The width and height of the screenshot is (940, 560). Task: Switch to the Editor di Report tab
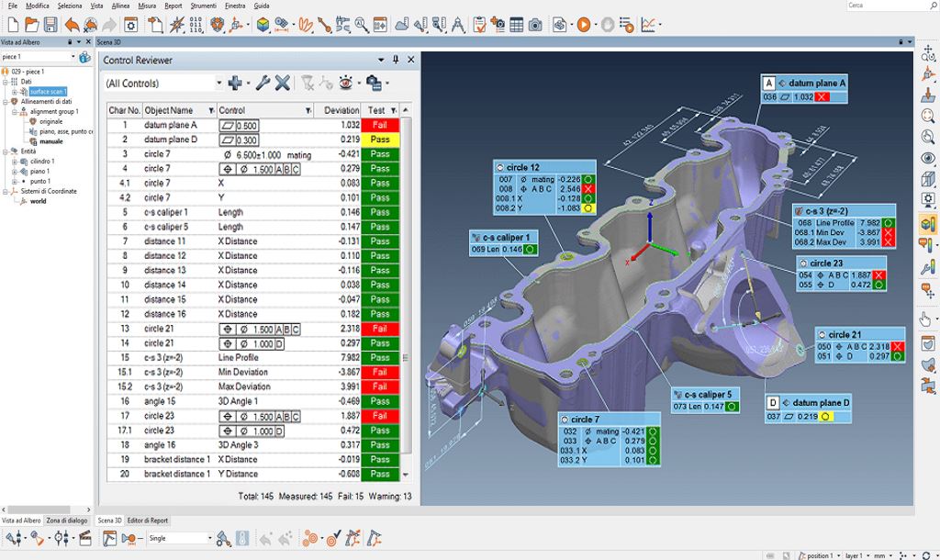click(x=147, y=521)
